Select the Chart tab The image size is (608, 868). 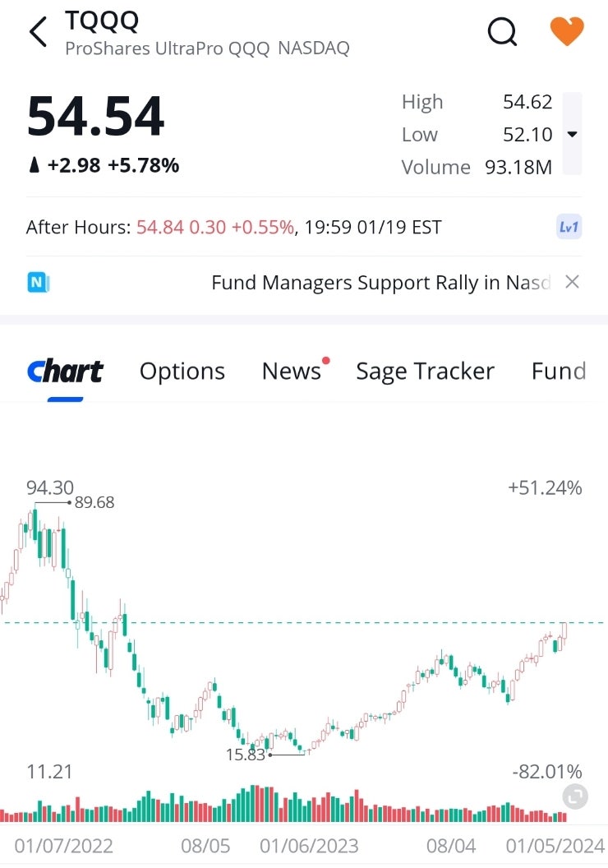point(65,372)
